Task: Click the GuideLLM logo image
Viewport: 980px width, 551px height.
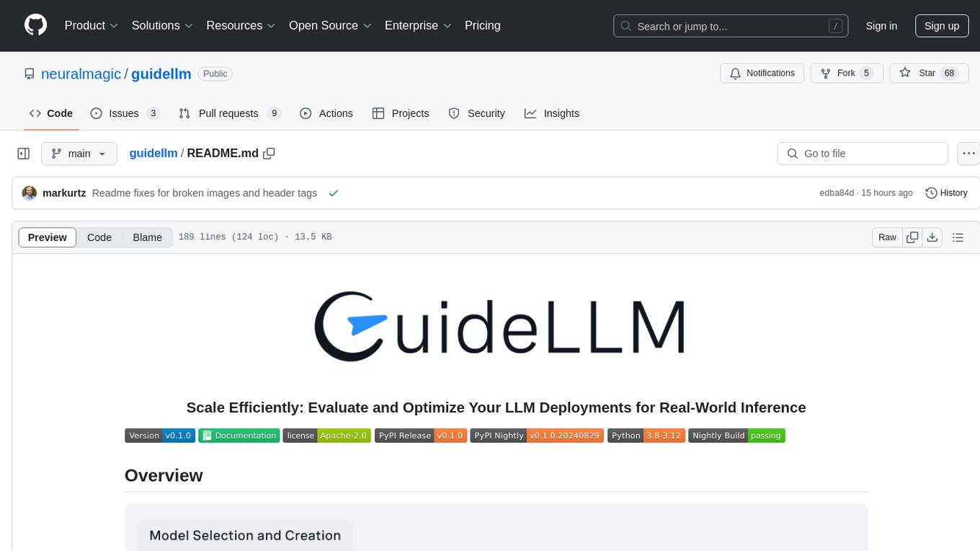Action: coord(499,327)
